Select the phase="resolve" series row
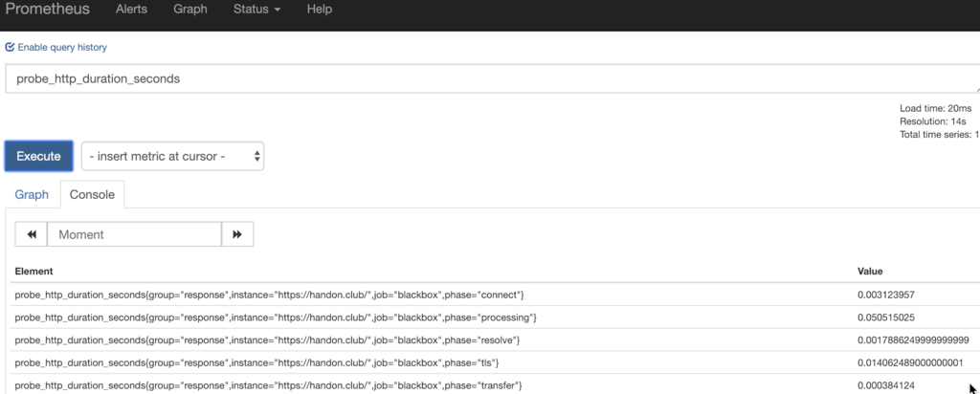This screenshot has width=980, height=394. pos(493,339)
